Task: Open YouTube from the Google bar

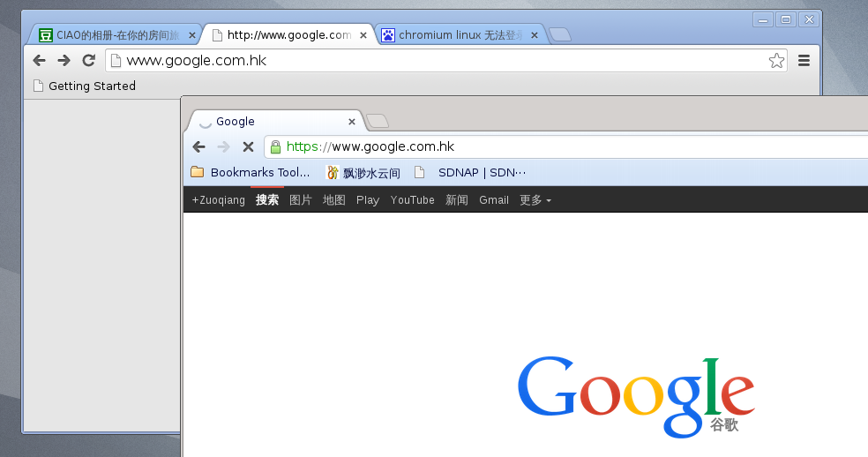Action: coord(413,200)
